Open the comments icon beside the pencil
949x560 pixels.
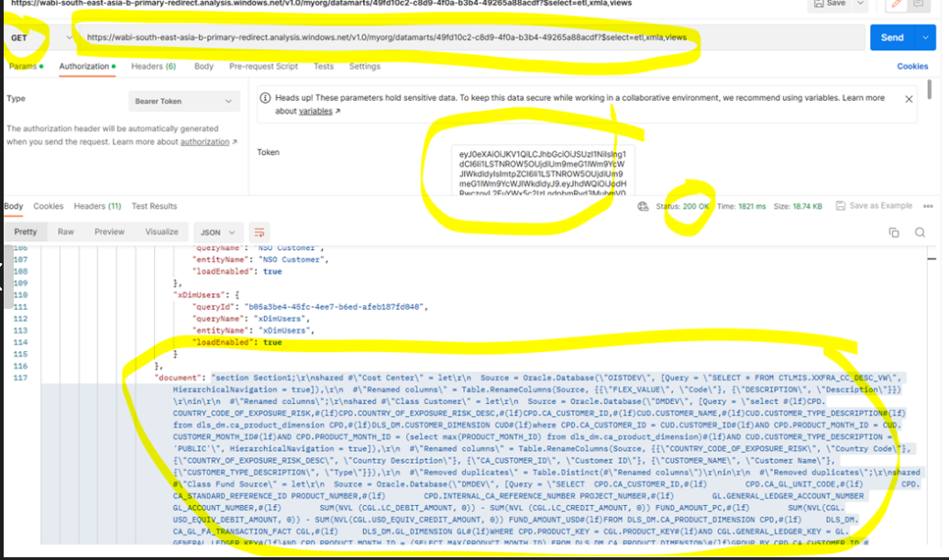point(919,4)
